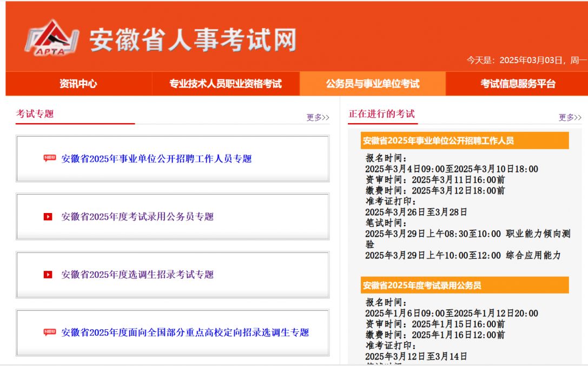Expand 更多>> in the 正在进行的考试 section

click(570, 117)
